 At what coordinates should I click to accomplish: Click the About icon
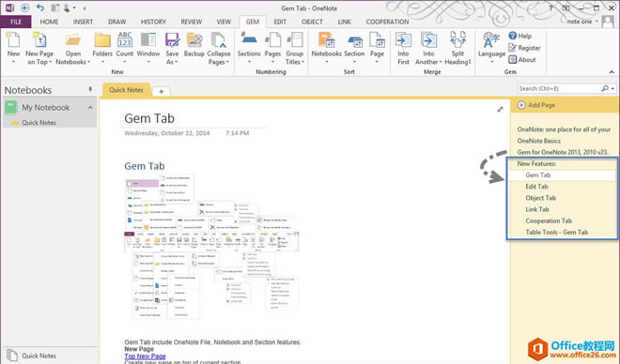coord(513,60)
